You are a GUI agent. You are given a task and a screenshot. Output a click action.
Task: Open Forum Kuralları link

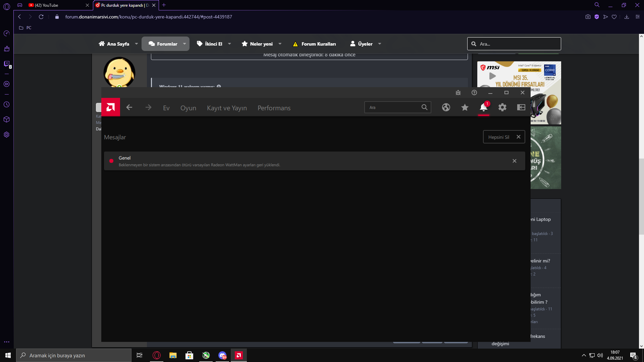318,44
